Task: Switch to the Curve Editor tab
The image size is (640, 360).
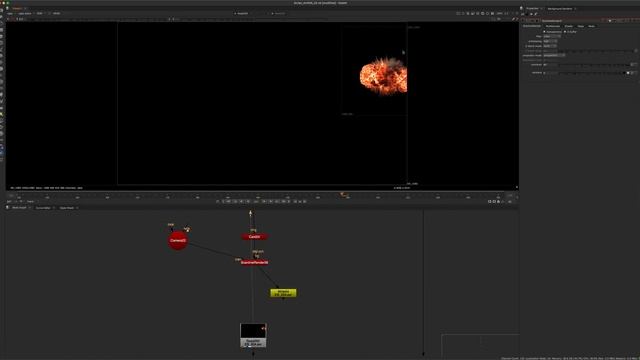Action: coord(43,208)
